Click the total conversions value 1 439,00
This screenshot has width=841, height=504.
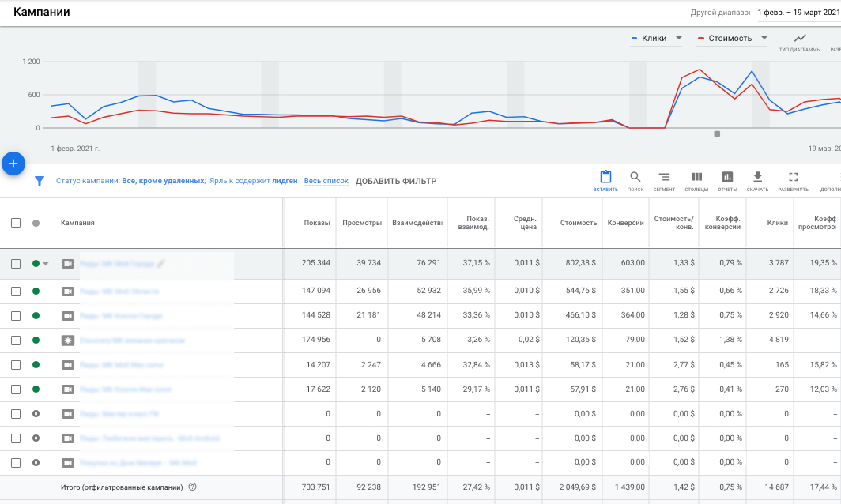[630, 487]
